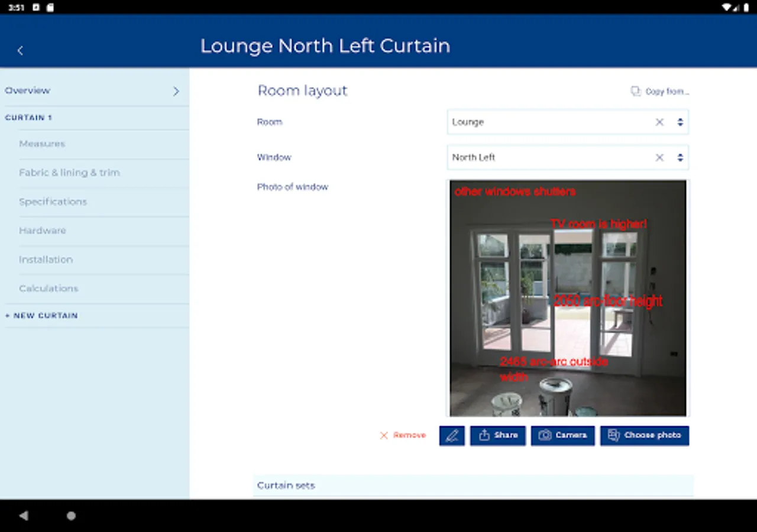
Task: Expand the Overview chevron
Action: 176,91
